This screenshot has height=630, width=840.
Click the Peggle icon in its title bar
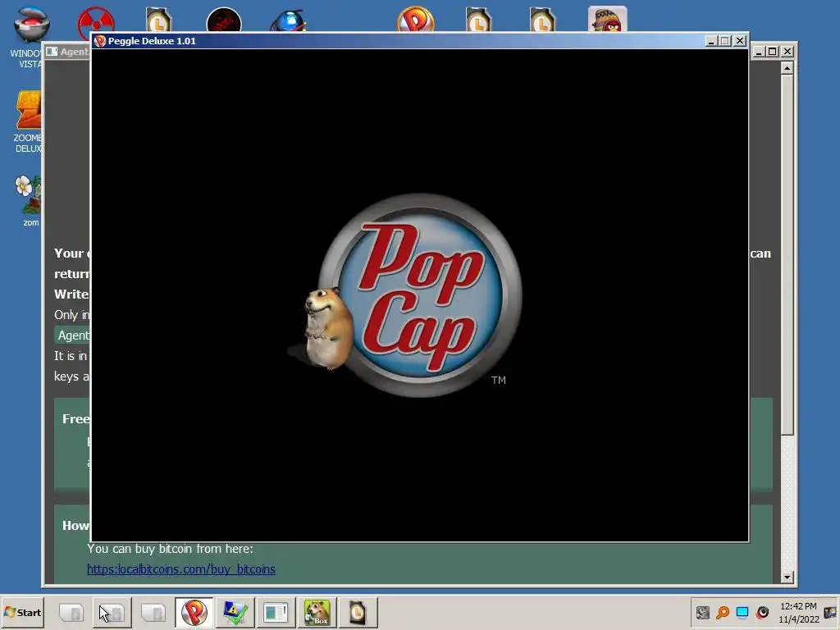(99, 41)
